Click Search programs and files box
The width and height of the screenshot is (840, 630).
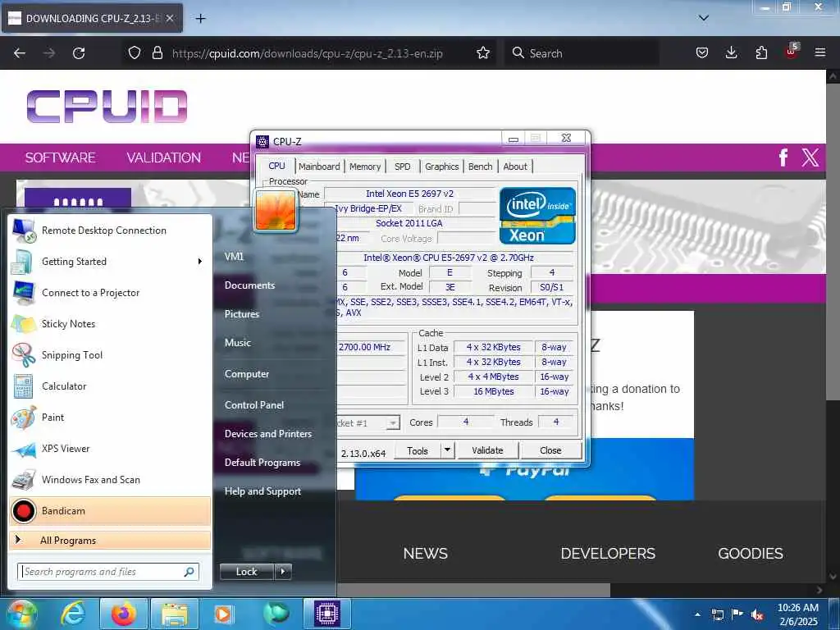pos(108,572)
